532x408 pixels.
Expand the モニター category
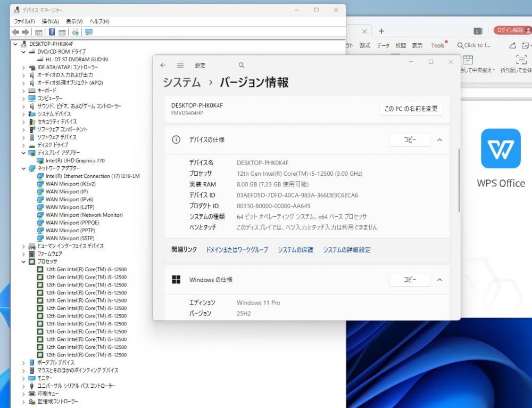pyautogui.click(x=23, y=378)
